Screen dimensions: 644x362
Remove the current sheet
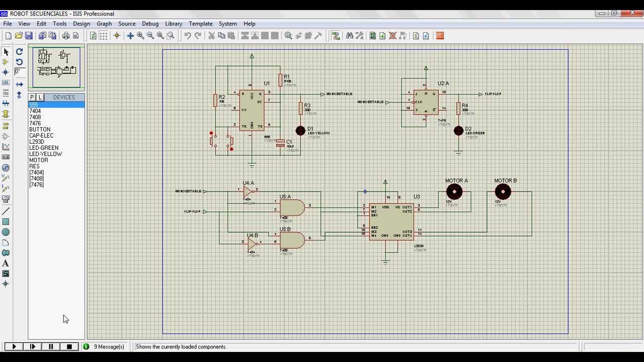point(393,36)
